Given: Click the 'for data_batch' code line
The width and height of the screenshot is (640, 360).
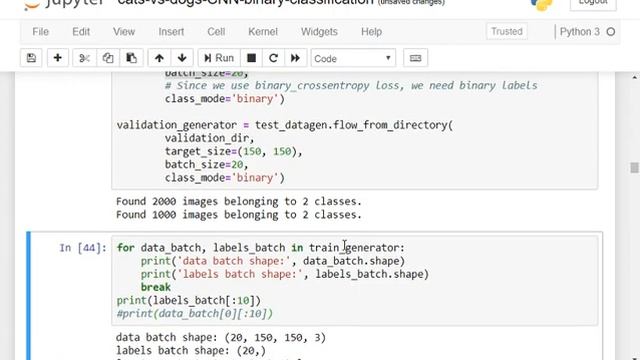Looking at the screenshot, I should point(260,248).
